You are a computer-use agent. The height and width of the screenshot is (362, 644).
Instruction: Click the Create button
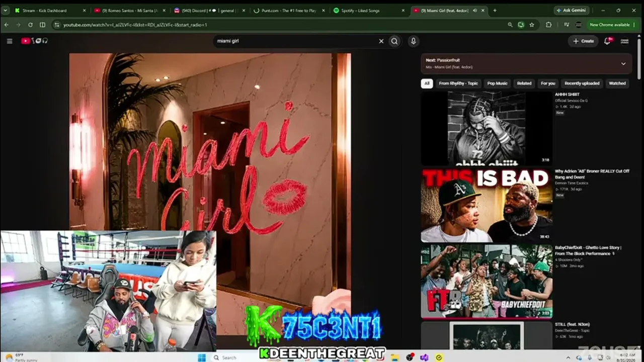tap(584, 41)
